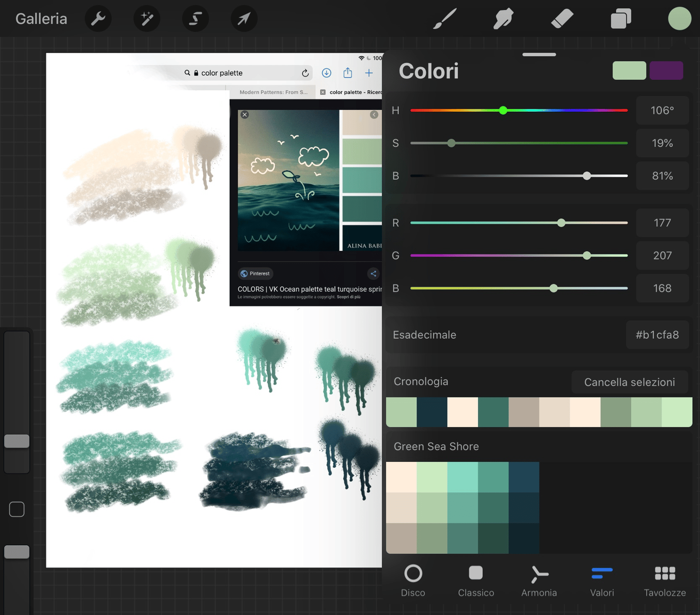Viewport: 700px width, 615px height.
Task: Open the Adjustments magic wand menu
Action: point(147,19)
